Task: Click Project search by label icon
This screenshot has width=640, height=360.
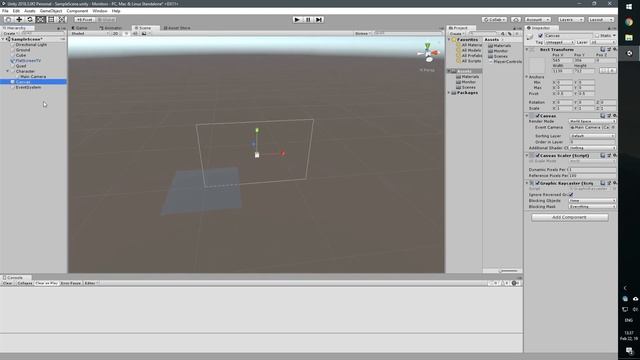Action: pos(509,33)
